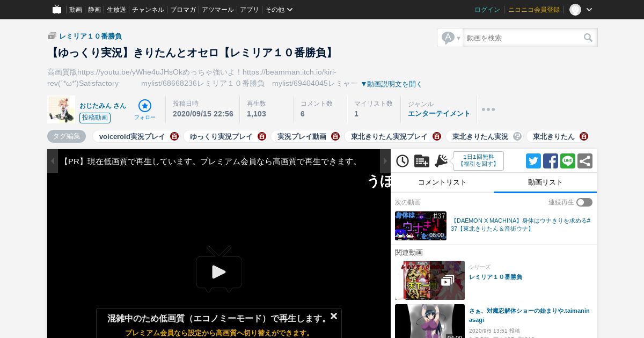Open the 動画 header menu item
This screenshot has width=644, height=338.
[76, 10]
